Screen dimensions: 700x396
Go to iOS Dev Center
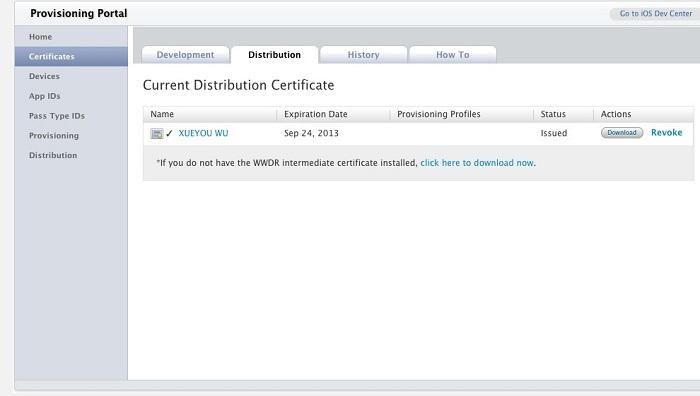[655, 13]
